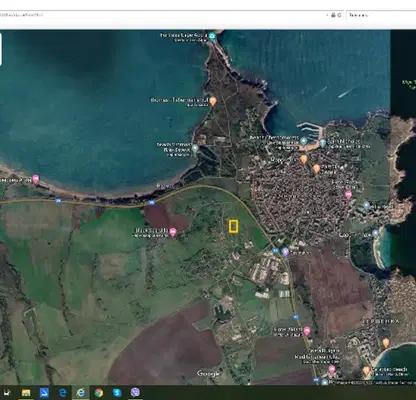Switch to the Internet Explorer taskbar icon
The width and height of the screenshot is (416, 400).
[x=80, y=393]
